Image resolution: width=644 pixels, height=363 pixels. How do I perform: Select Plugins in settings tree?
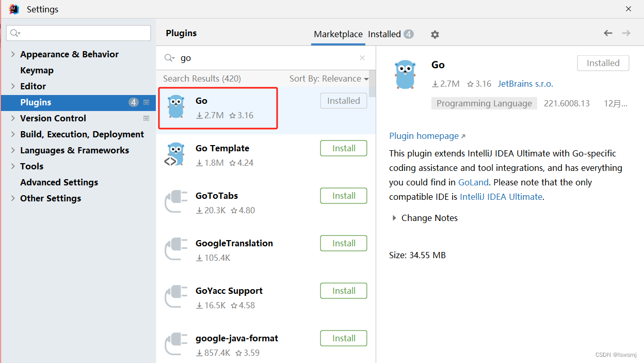pos(78,102)
